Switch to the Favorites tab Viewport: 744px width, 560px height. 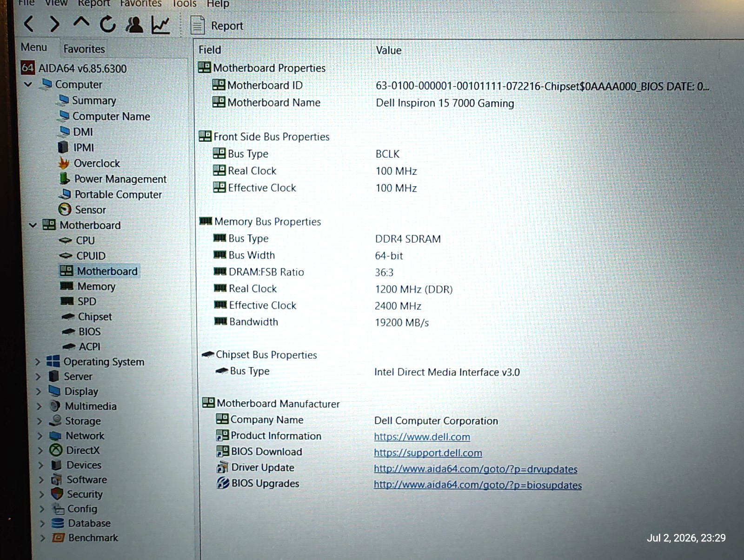84,49
